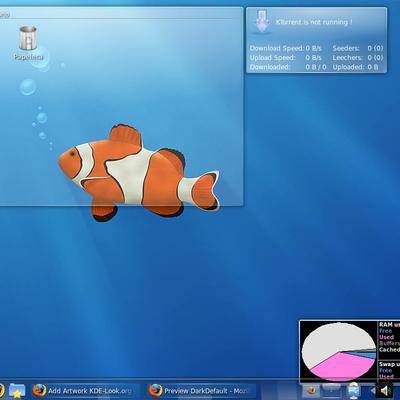Click the RAM usage pie chart
Viewport: 400px width, 400px height.
coord(339,352)
